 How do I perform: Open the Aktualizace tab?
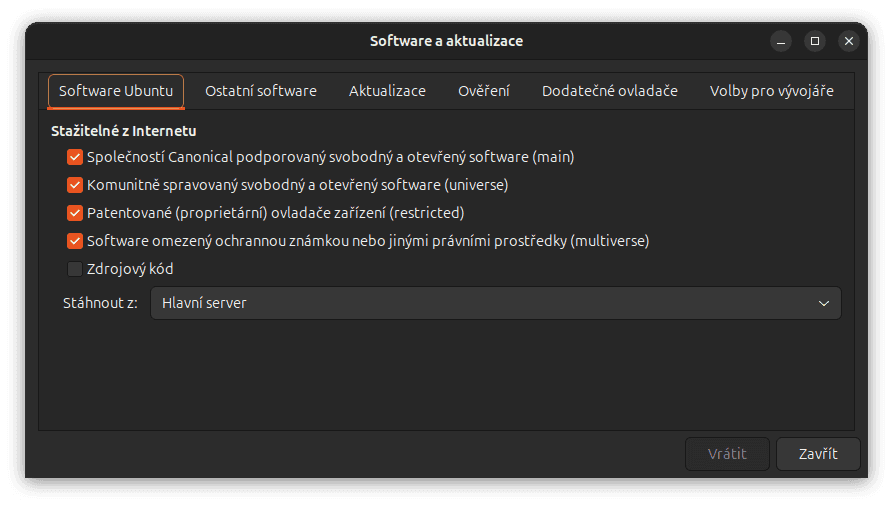[387, 91]
